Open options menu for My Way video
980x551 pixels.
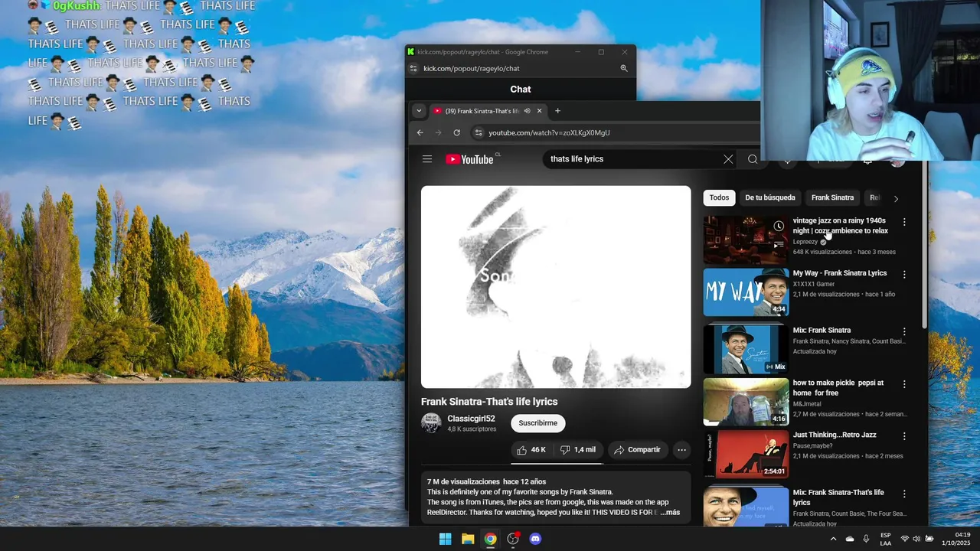pyautogui.click(x=904, y=274)
